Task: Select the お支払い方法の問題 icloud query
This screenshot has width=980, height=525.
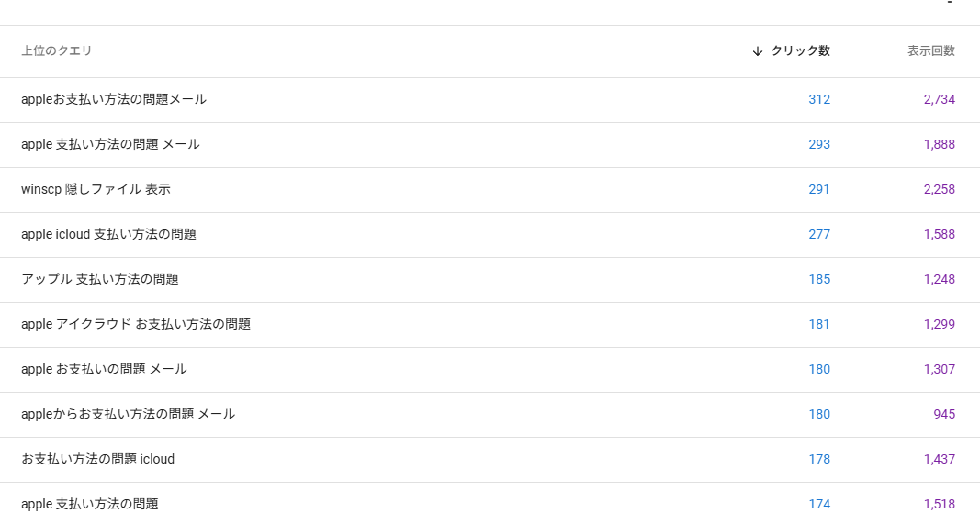Action: tap(97, 459)
